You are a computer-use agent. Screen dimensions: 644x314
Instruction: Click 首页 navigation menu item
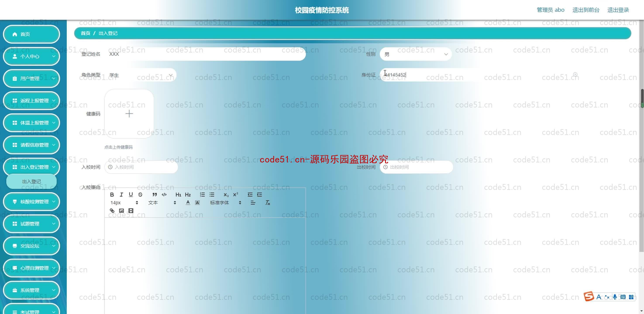(31, 34)
